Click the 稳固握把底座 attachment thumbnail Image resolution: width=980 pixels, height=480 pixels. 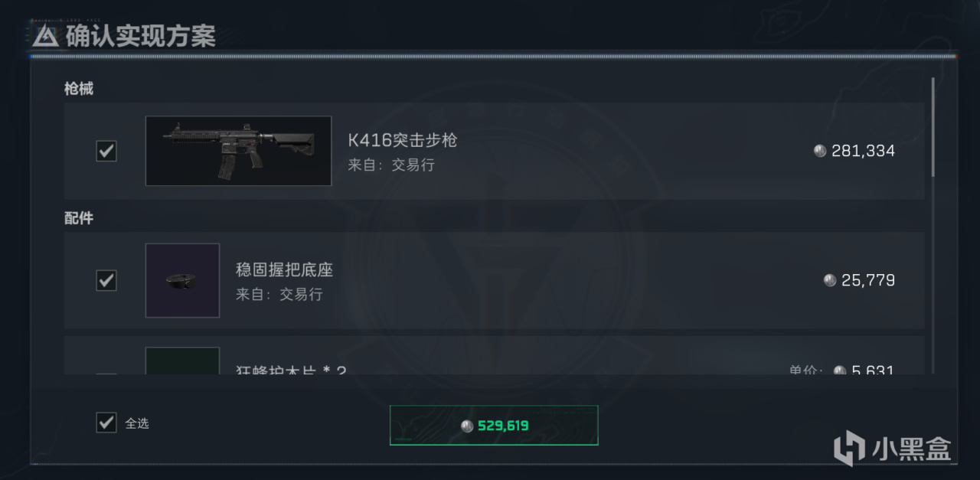pos(182,280)
